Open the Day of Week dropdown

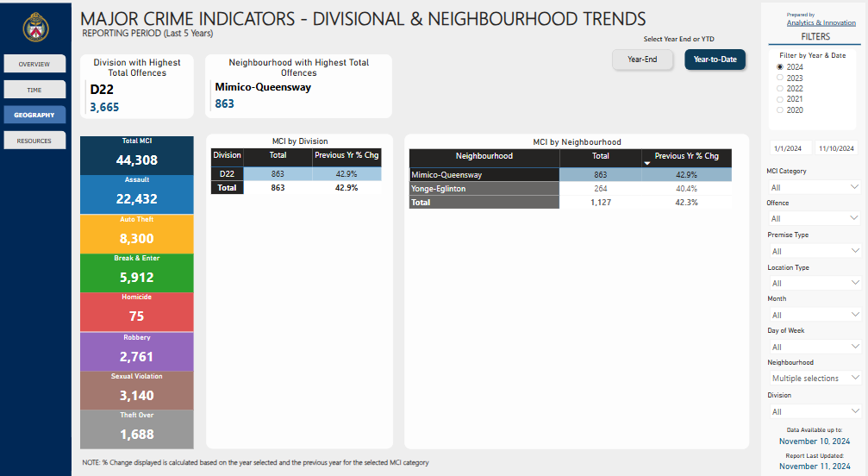(815, 347)
